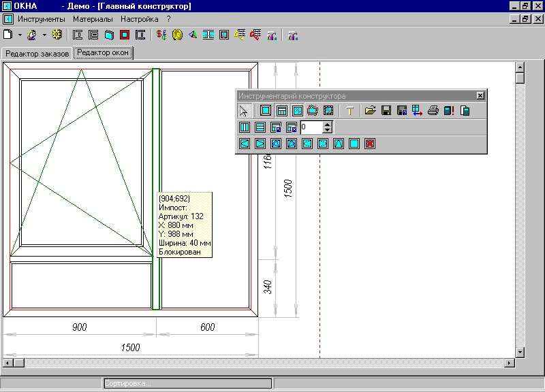Click the open folder icon in toolbox

[x=370, y=110]
